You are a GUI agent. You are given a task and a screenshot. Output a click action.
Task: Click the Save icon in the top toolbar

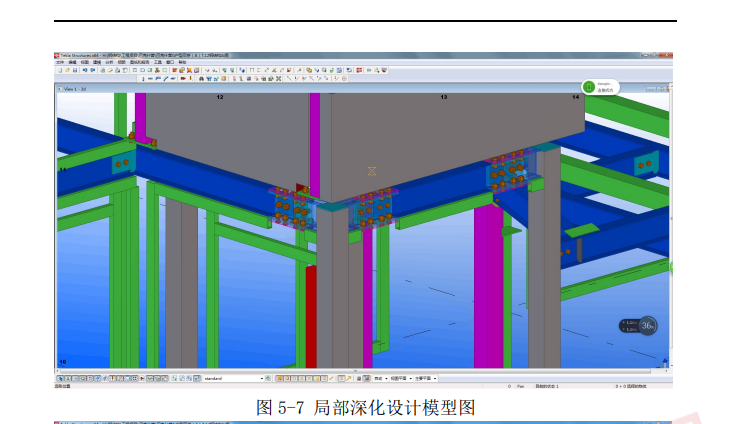click(x=75, y=70)
